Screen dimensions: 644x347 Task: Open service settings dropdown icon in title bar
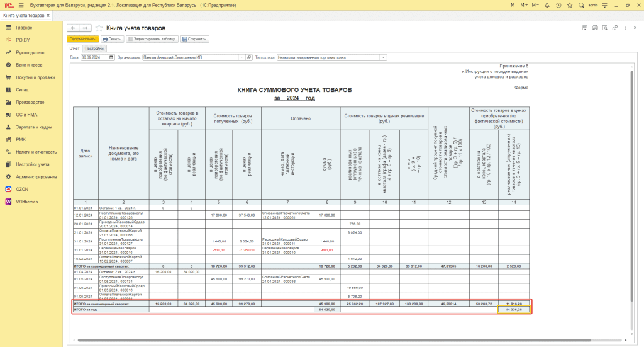(604, 5)
